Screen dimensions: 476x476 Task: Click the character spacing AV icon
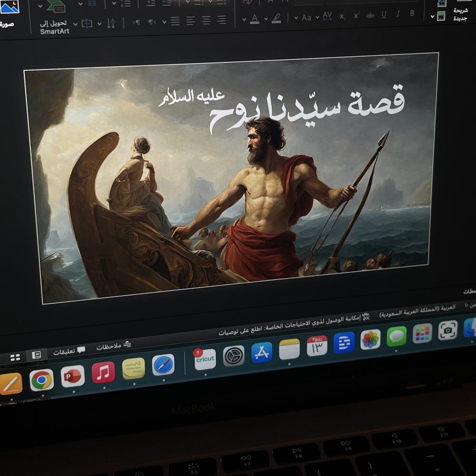327,16
